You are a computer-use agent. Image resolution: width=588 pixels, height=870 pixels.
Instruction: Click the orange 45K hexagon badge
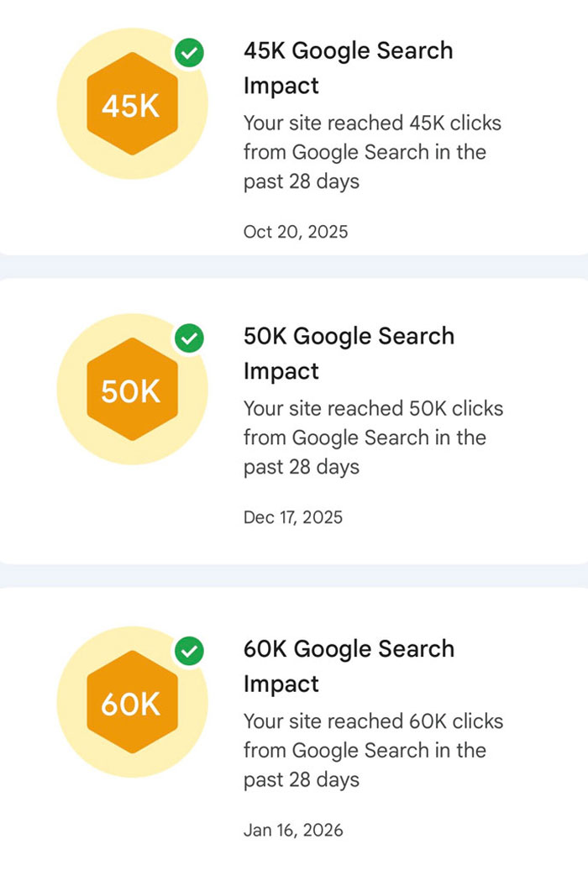132,107
